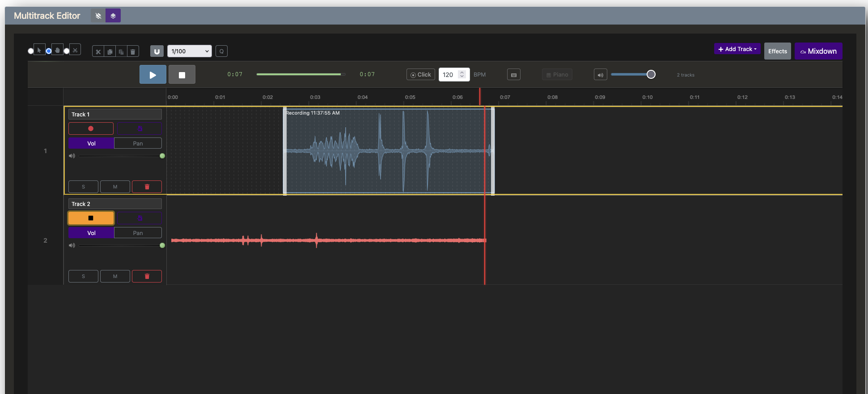Click the keyboard icon button
The width and height of the screenshot is (868, 394).
pyautogui.click(x=513, y=75)
